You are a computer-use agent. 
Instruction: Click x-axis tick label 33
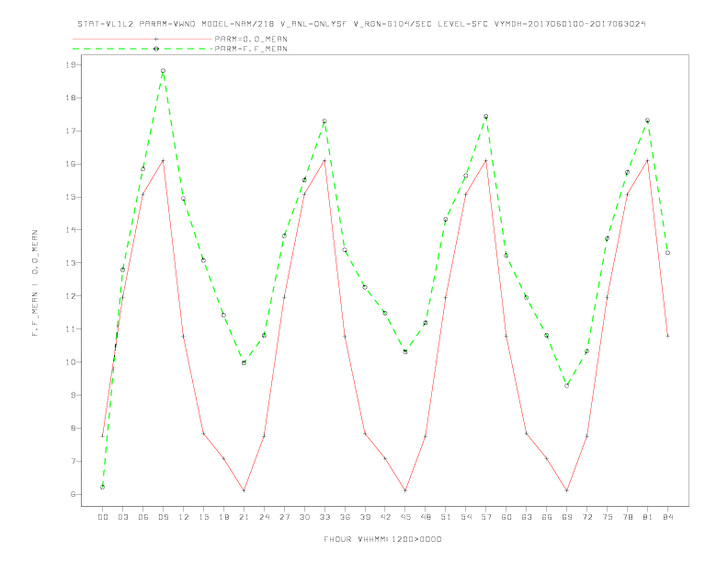[x=324, y=517]
